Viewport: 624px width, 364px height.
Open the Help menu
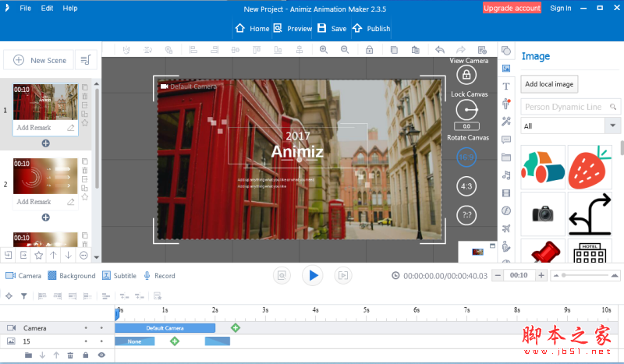[x=70, y=8]
